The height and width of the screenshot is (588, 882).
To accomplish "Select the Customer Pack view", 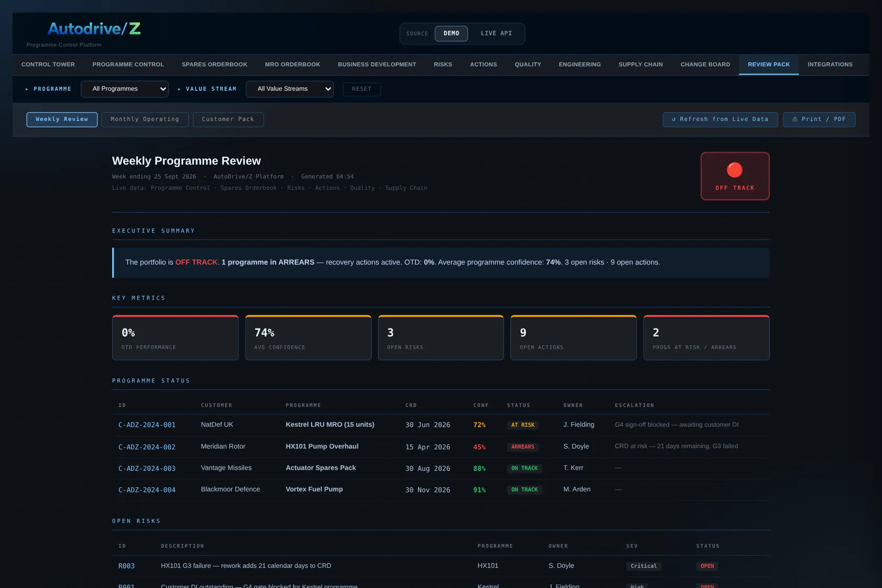I will [x=228, y=119].
